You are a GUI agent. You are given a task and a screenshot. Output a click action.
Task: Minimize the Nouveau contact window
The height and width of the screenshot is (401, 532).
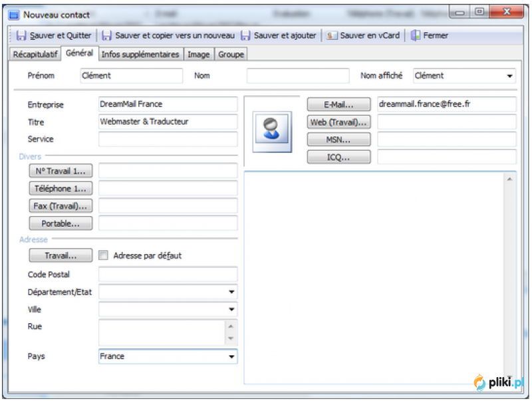tap(460, 13)
